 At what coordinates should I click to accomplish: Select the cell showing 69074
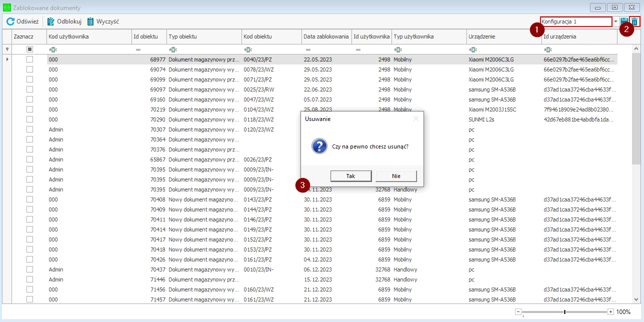[149, 69]
